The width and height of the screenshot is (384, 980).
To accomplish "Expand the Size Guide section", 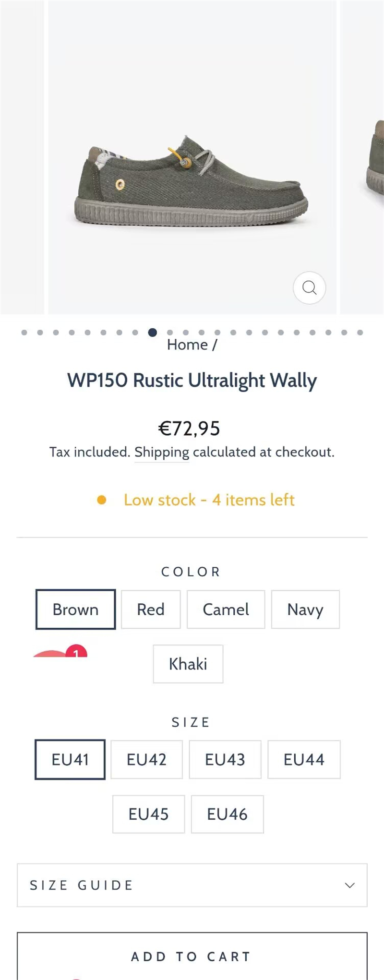I will (x=192, y=885).
